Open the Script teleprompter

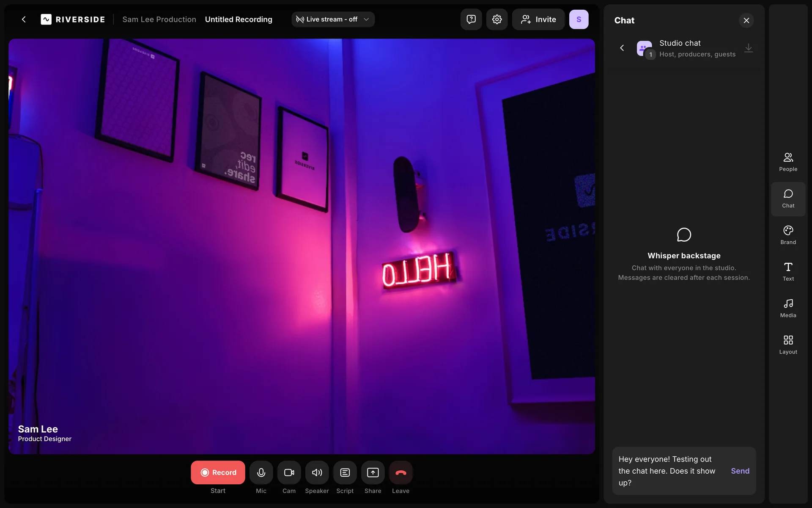click(x=345, y=472)
